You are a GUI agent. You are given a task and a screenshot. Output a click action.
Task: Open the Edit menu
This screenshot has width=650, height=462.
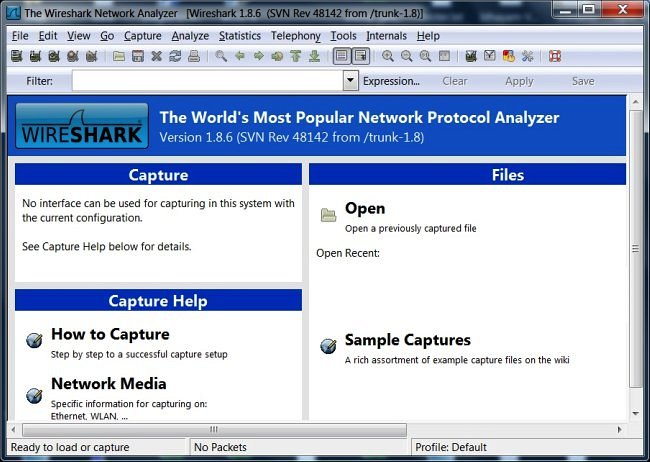tap(48, 36)
